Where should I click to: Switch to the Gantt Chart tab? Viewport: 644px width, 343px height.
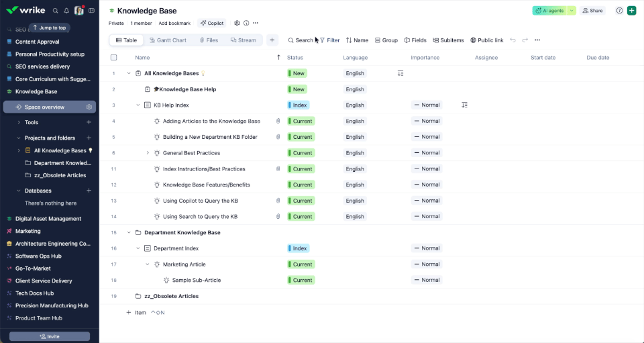click(168, 40)
